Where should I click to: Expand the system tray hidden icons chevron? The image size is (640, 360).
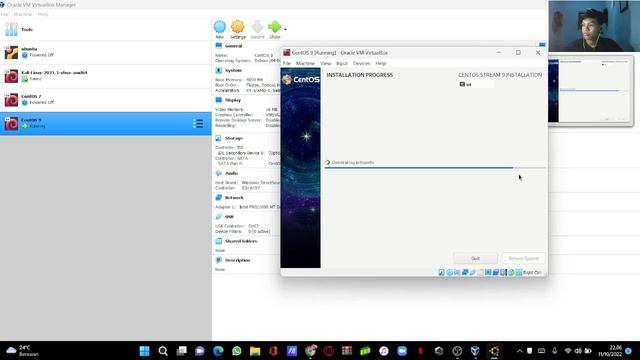[519, 351]
